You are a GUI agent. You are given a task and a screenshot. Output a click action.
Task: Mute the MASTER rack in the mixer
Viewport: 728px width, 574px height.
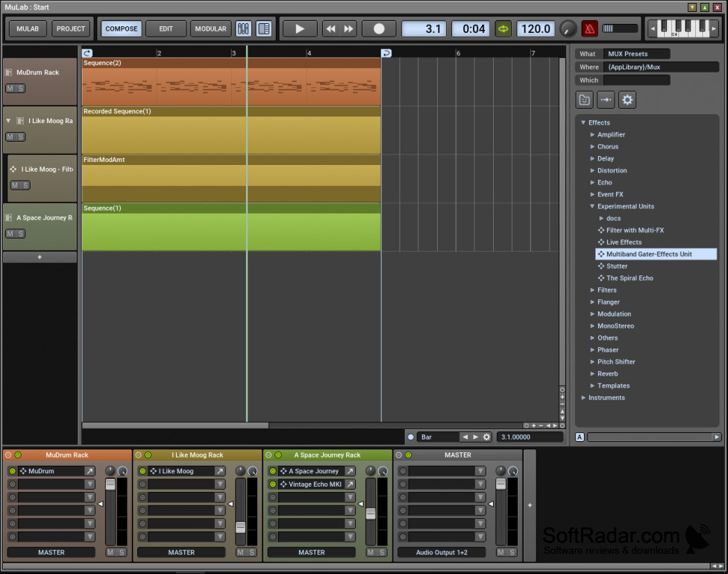(x=501, y=552)
